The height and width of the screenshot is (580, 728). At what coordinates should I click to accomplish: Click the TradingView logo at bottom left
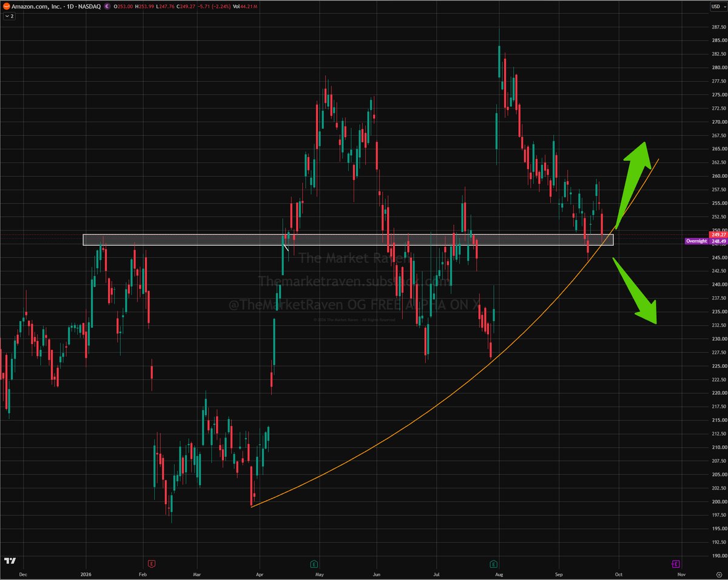(9, 561)
